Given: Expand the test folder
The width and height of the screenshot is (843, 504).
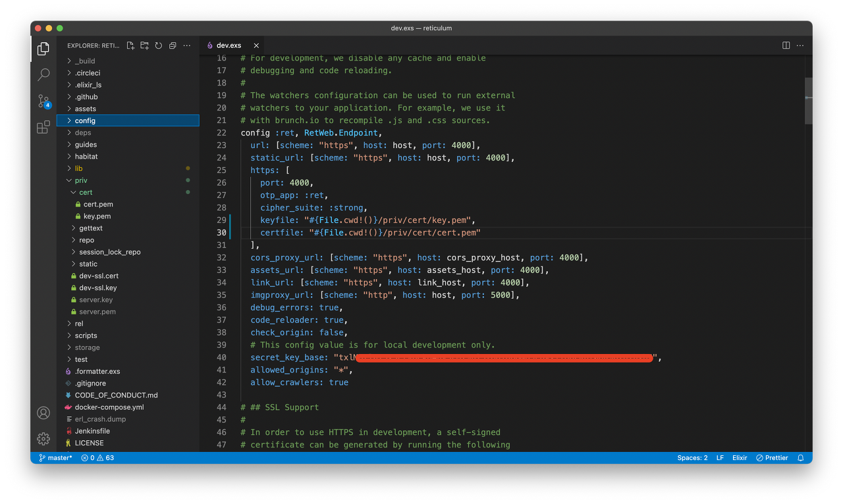Looking at the screenshot, I should coord(128,359).
